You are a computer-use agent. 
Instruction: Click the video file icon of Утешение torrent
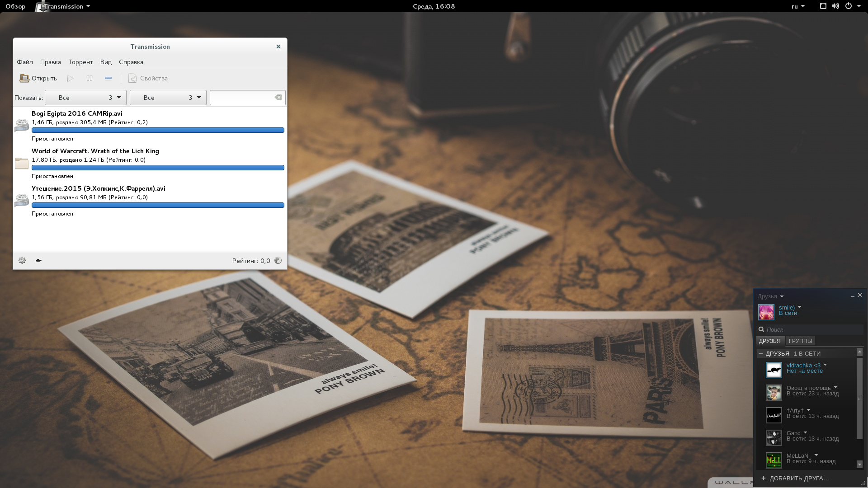coord(22,200)
